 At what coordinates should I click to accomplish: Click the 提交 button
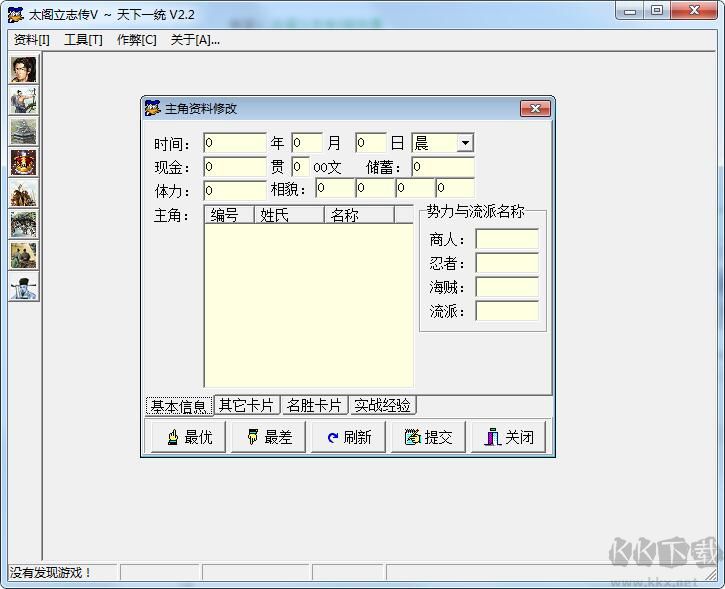(x=428, y=437)
